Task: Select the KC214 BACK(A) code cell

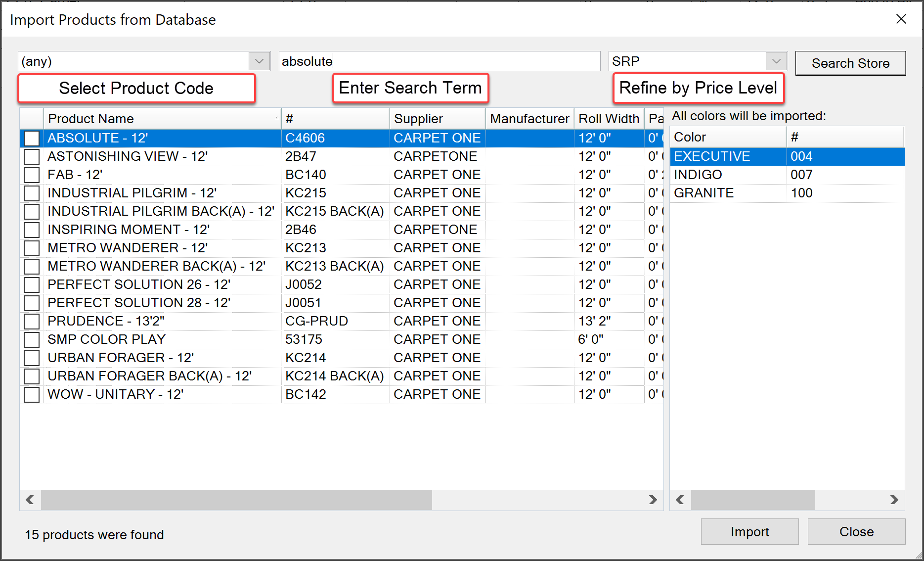Action: [x=335, y=376]
